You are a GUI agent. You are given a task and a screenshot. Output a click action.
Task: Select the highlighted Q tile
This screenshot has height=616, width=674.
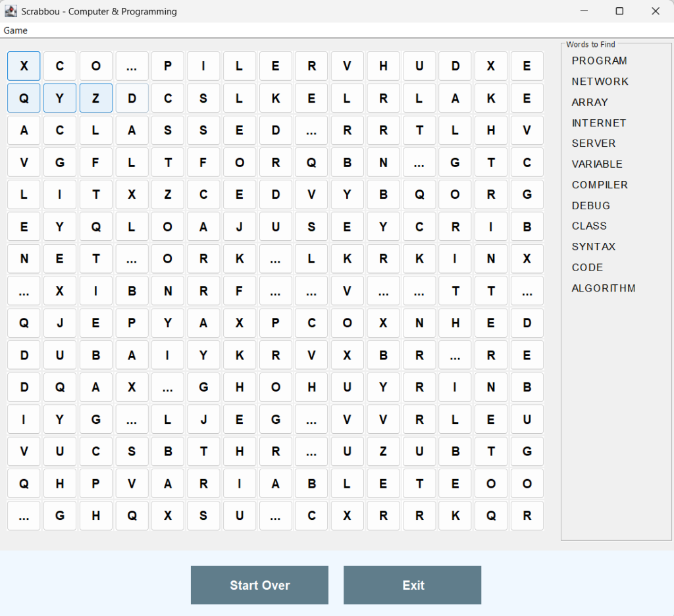24,98
